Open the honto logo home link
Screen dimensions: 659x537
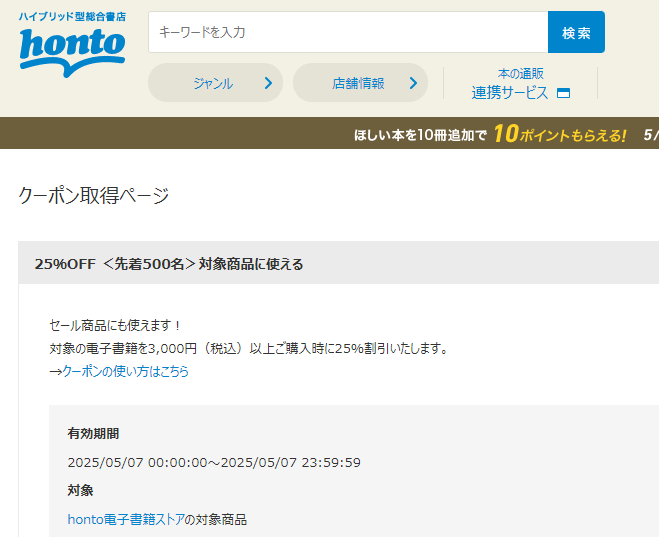72,52
